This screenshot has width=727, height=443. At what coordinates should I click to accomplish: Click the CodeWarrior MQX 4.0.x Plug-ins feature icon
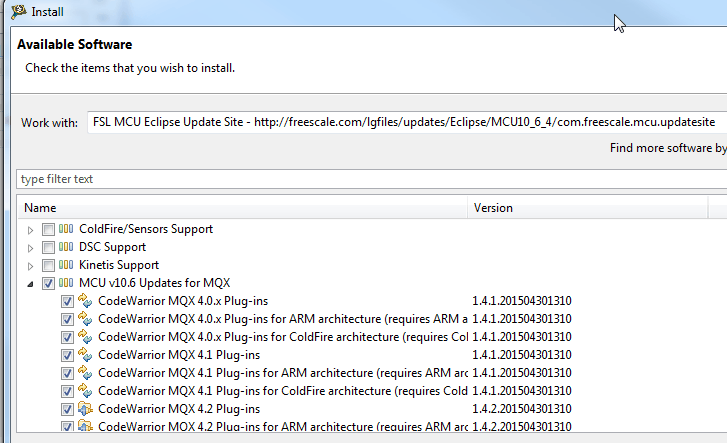pos(85,301)
